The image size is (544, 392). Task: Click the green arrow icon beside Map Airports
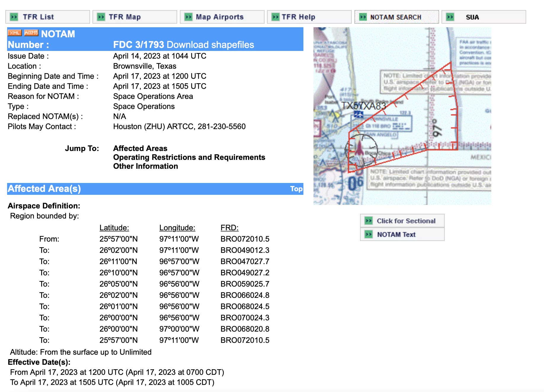188,17
